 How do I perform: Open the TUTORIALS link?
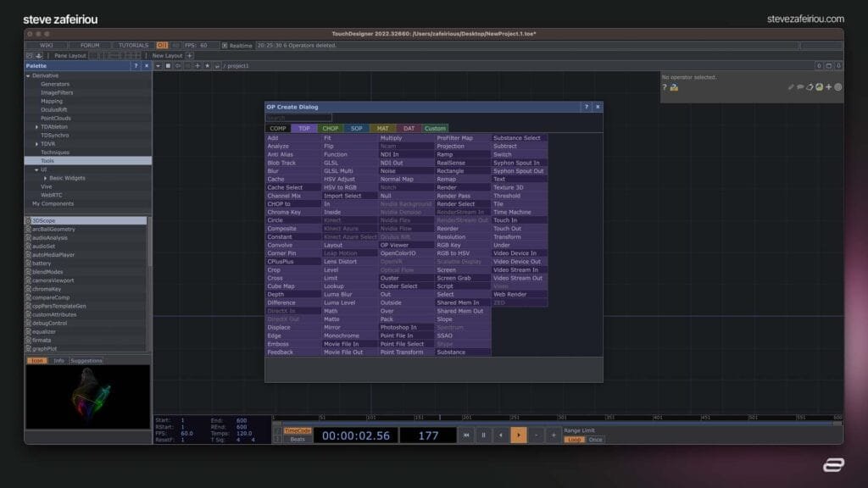tap(133, 46)
